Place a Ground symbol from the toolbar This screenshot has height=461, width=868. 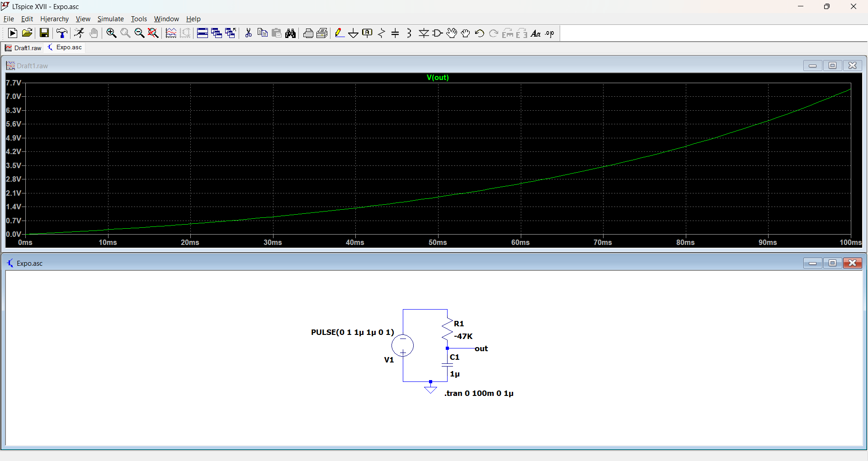pyautogui.click(x=354, y=33)
